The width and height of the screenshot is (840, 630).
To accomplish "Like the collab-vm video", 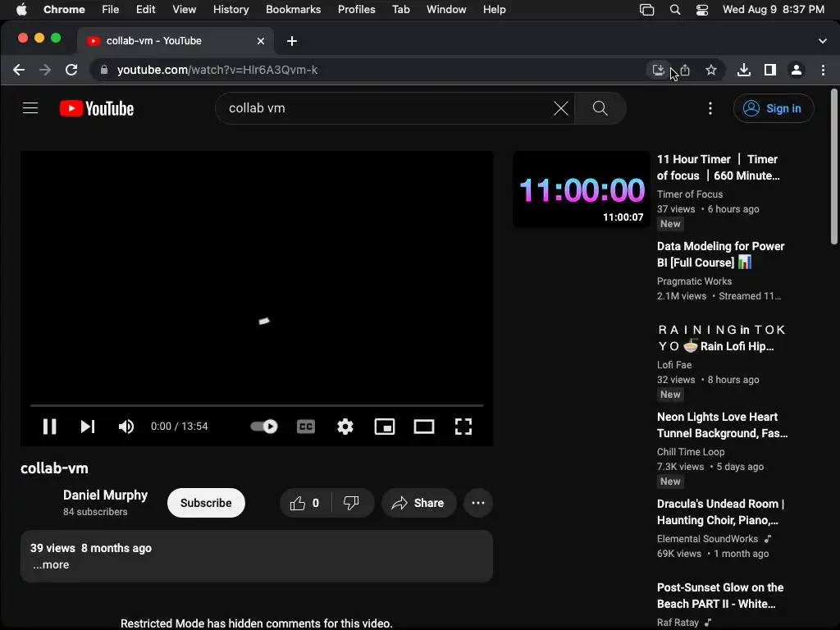I will (305, 503).
